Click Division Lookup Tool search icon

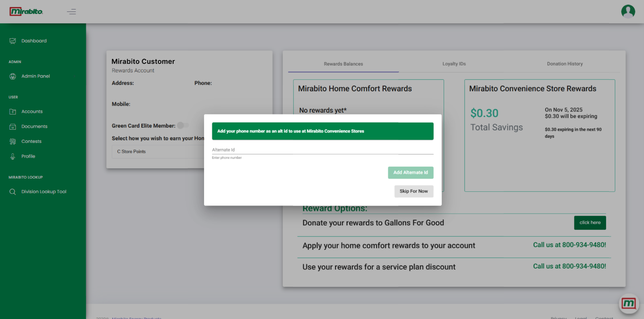(13, 192)
